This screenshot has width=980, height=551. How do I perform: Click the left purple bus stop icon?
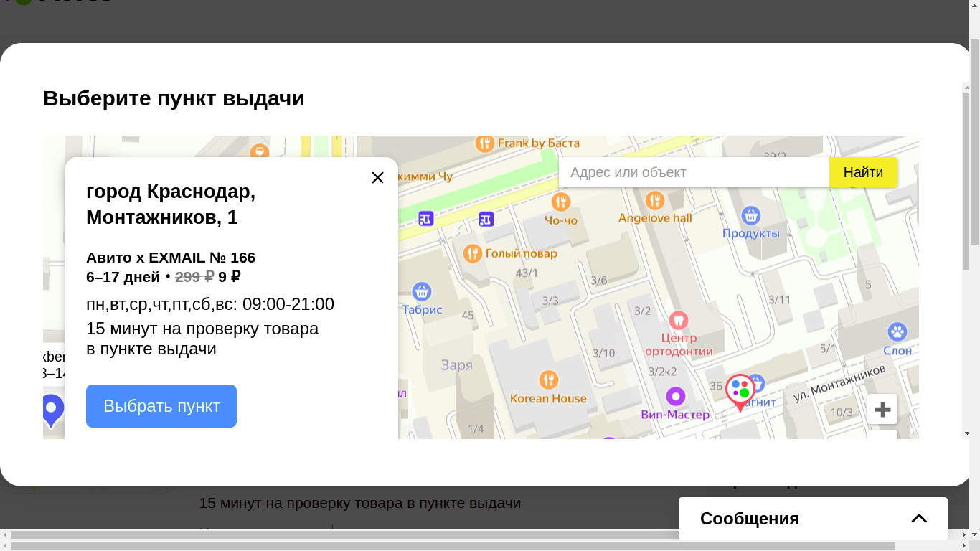426,219
